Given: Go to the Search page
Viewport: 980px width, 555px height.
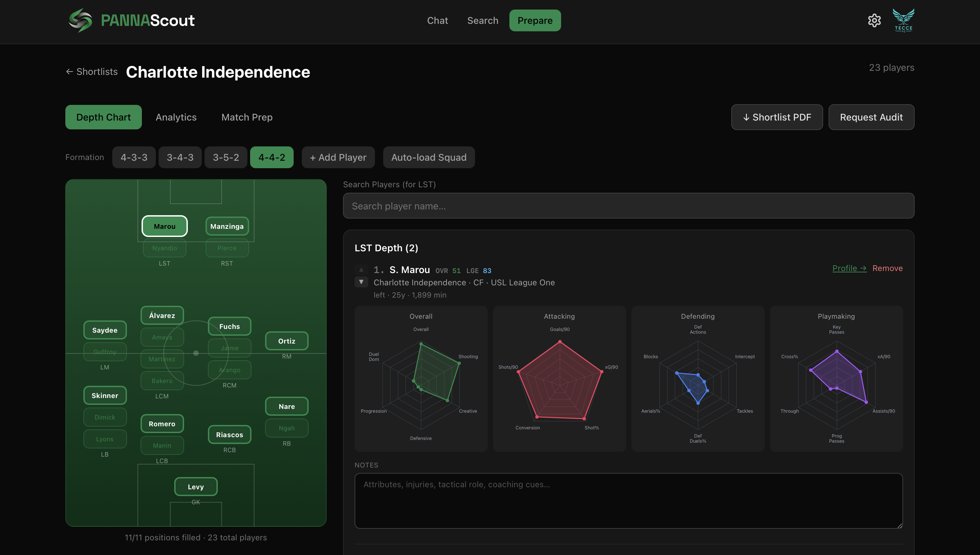Looking at the screenshot, I should [x=483, y=20].
